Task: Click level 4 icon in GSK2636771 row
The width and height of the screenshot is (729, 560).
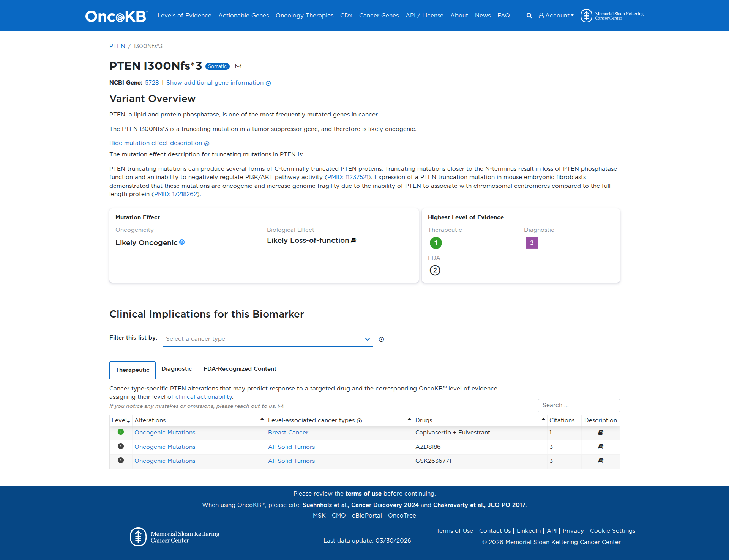Action: click(121, 460)
